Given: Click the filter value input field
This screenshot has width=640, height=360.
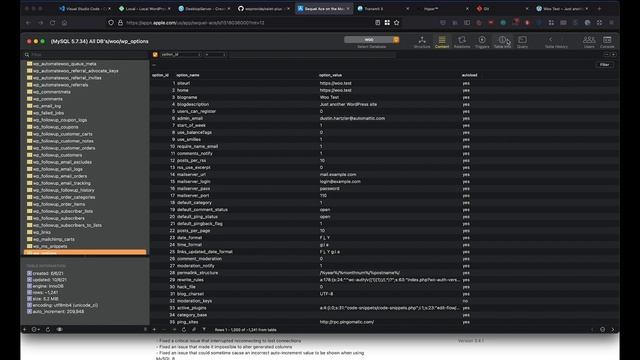Looking at the screenshot, I should (312, 54).
